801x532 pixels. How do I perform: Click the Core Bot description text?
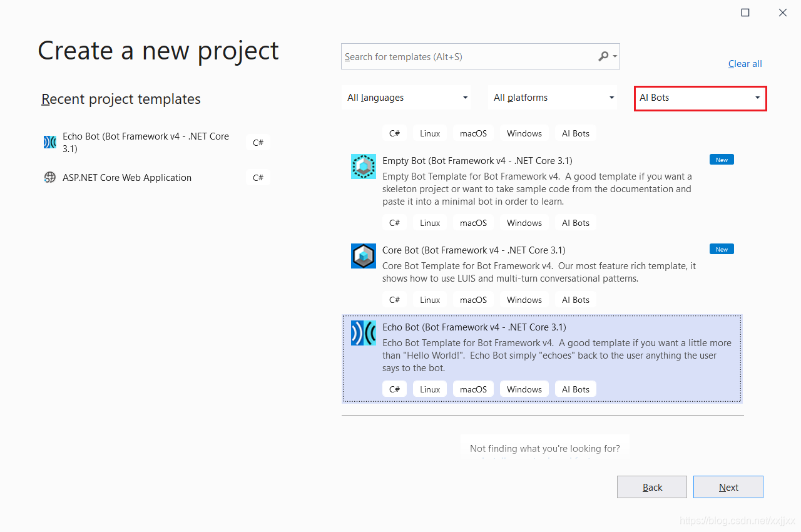click(539, 272)
